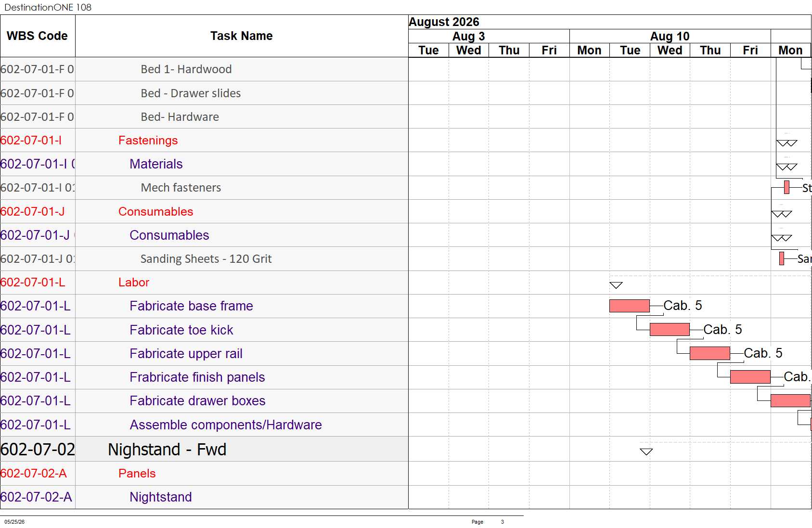Click the Consumables summary marker on 602-07-01-J row
The height and width of the screenshot is (528, 812).
pyautogui.click(x=782, y=214)
